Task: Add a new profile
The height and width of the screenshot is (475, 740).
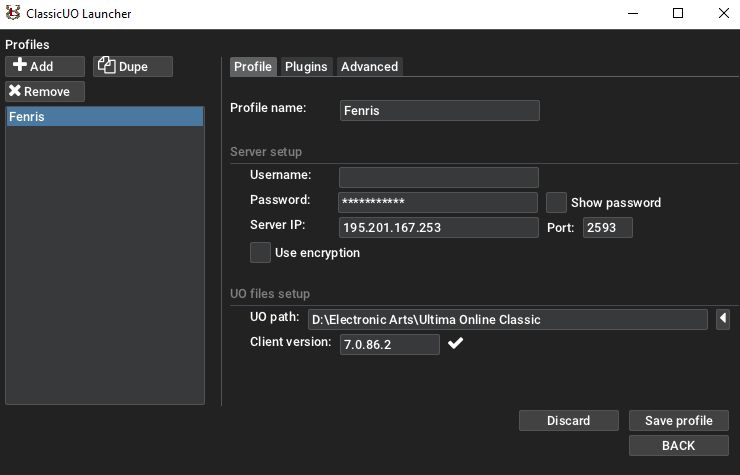Action: click(45, 67)
